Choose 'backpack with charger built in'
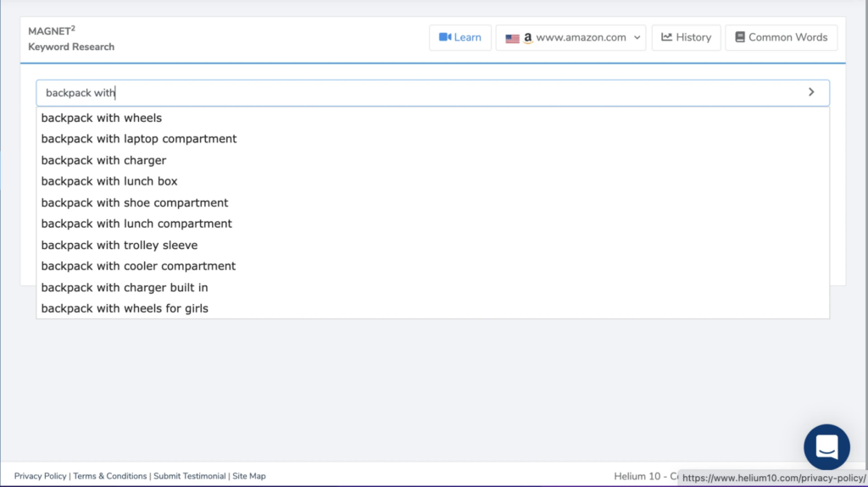 pyautogui.click(x=125, y=287)
